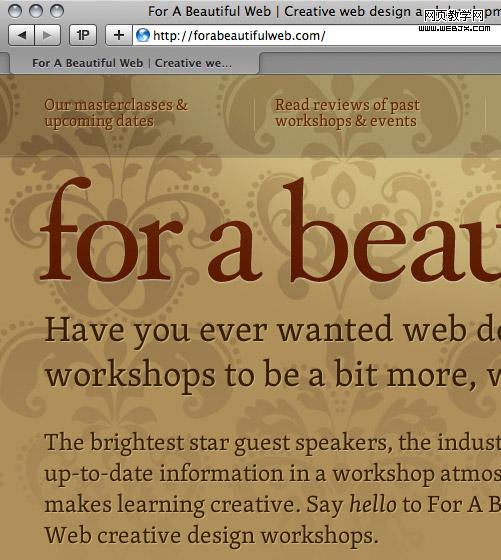Click the 'up-to-date information in a workshop' line
501x560 pixels.
[x=273, y=474]
